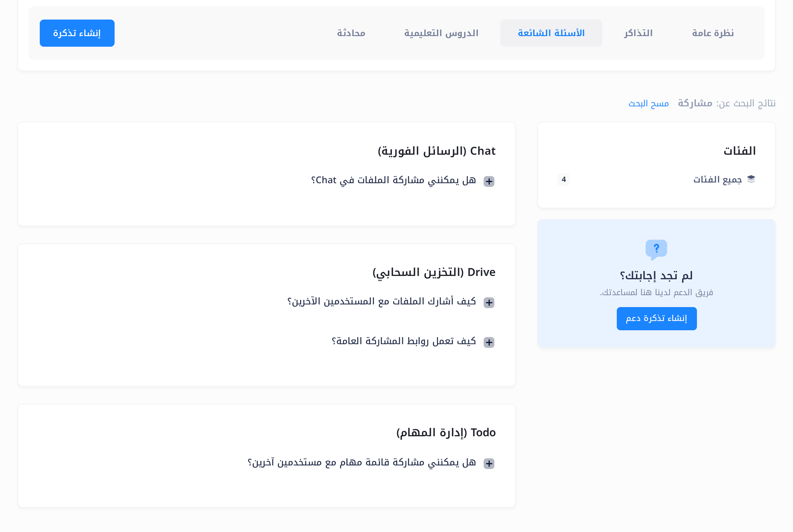Expand the Chat file sharing question plus icon
793x532 pixels.
pyautogui.click(x=489, y=181)
